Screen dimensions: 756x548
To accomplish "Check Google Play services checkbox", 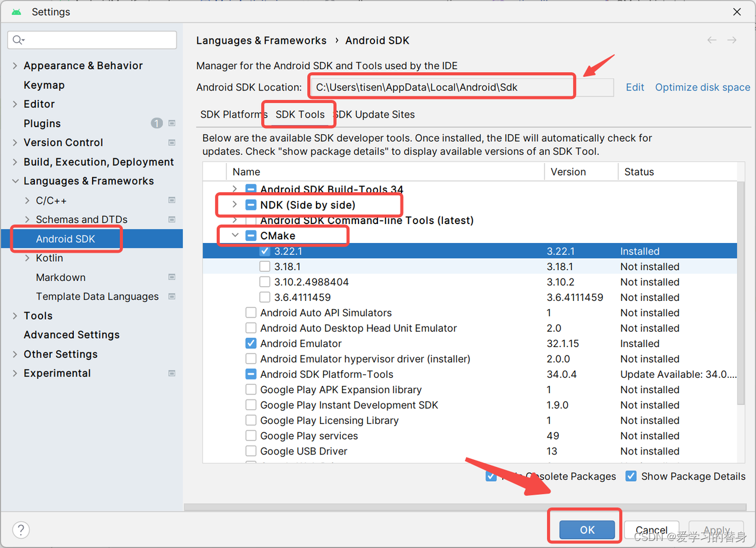I will pos(250,436).
